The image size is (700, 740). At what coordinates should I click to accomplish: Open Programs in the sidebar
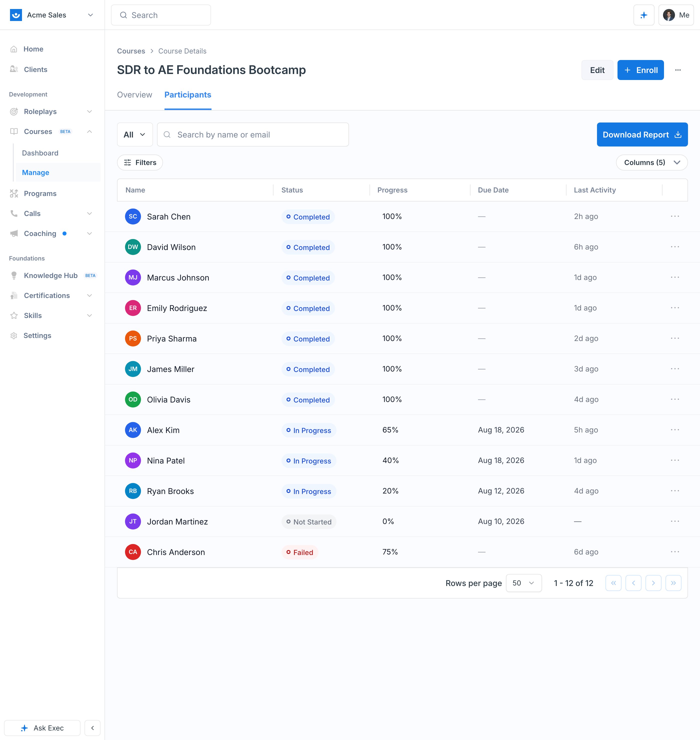coord(40,194)
